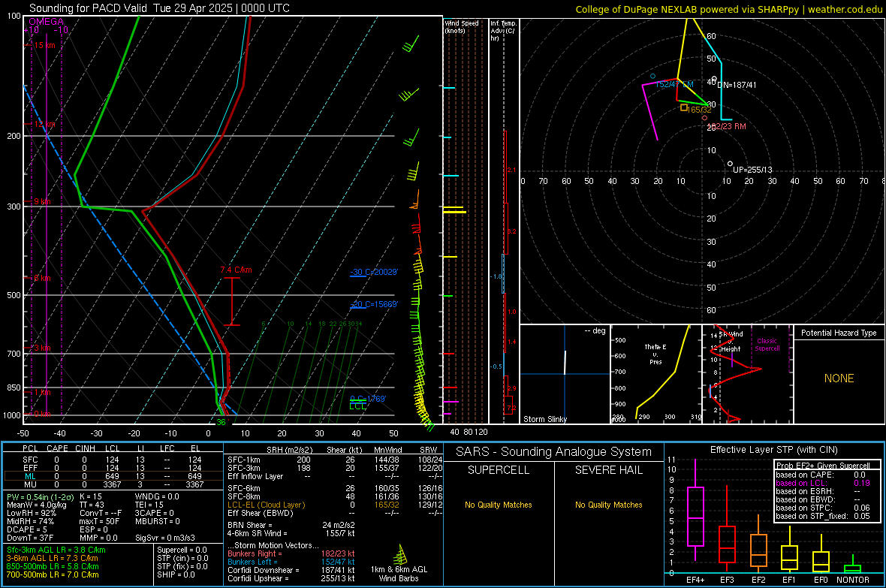Click the 'Effective Layer STP (with CIN)' title
Screen dimensions: 886x588
pyautogui.click(x=773, y=450)
